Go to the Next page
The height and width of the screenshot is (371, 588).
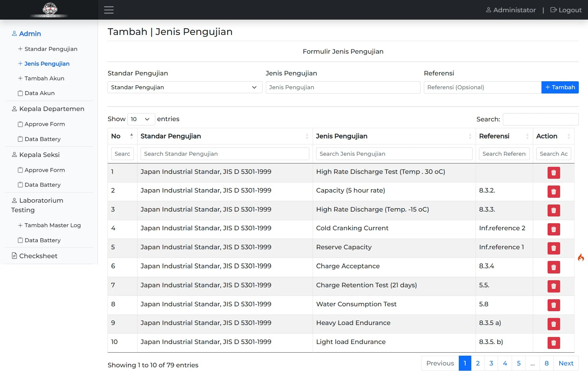[x=566, y=363]
